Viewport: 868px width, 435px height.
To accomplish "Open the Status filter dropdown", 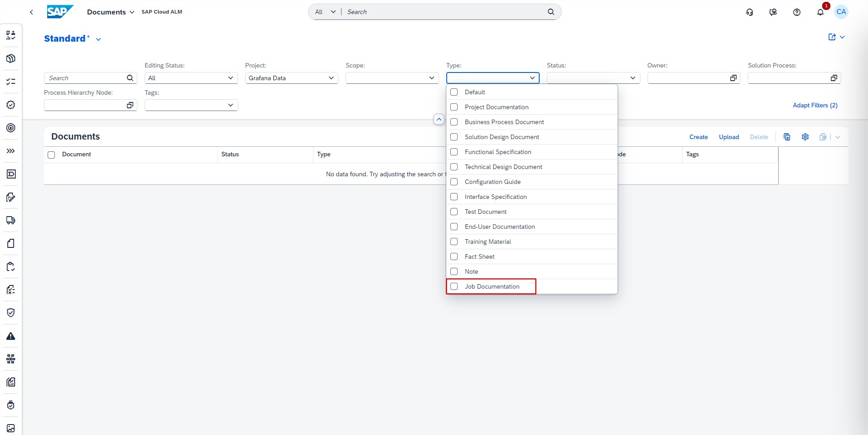I will point(593,78).
